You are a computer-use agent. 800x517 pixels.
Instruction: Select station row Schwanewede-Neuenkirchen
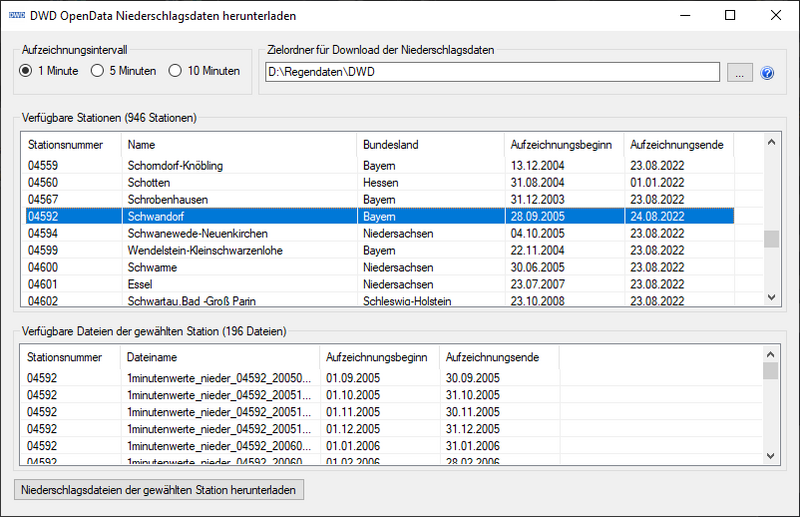380,233
